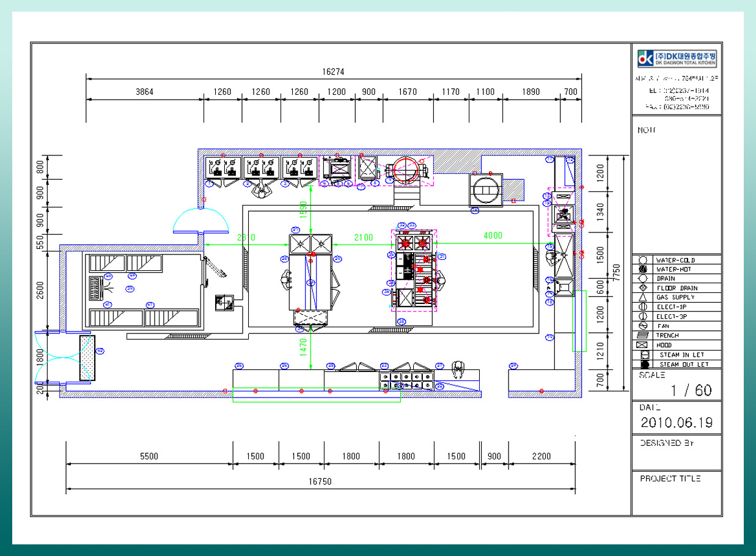Screen dimensions: 756x556
Task: Click the 7750 vertical dimension on right
Action: pos(617,269)
